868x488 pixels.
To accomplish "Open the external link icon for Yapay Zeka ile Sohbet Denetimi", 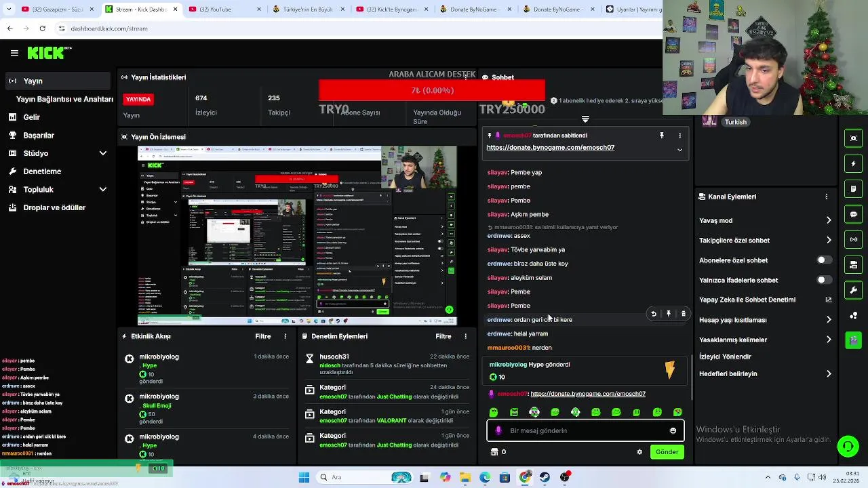I will [829, 300].
